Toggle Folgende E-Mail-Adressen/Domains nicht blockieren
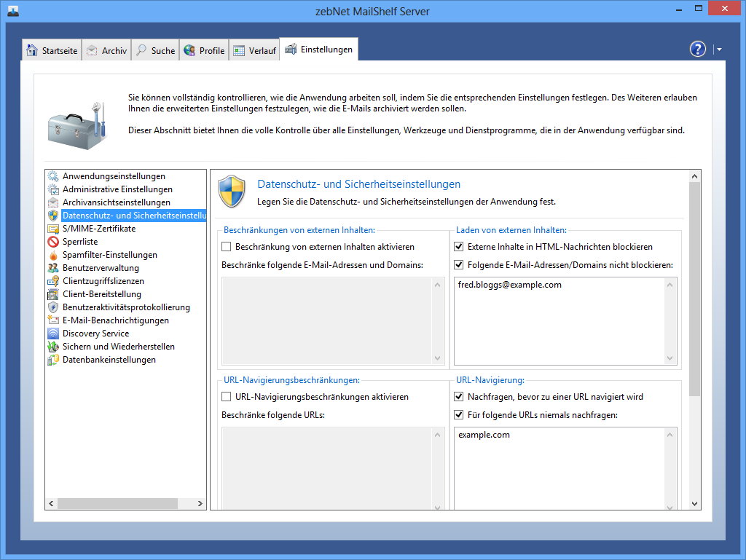Image resolution: width=746 pixels, height=560 pixels. click(x=459, y=265)
